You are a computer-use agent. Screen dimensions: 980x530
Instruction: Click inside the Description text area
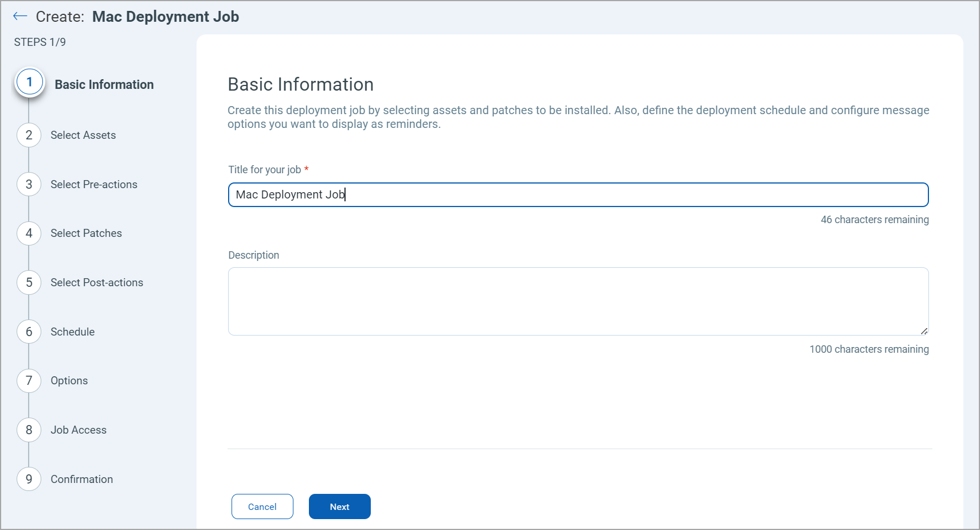click(578, 301)
